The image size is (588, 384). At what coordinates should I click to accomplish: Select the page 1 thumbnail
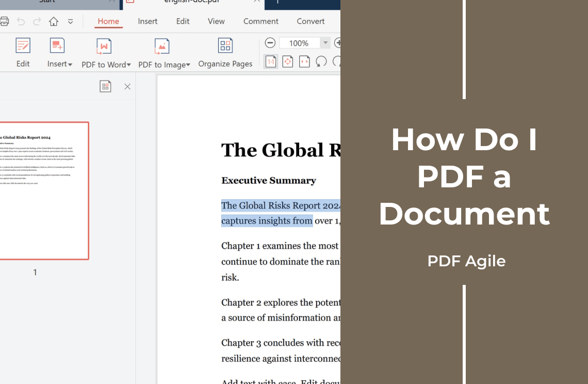point(44,190)
